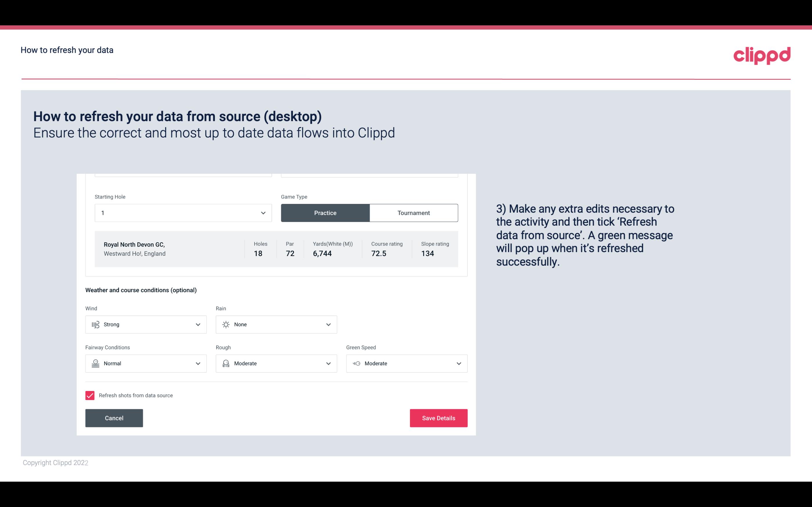Click the Practice game type icon
Viewport: 812px width, 507px height.
(325, 213)
